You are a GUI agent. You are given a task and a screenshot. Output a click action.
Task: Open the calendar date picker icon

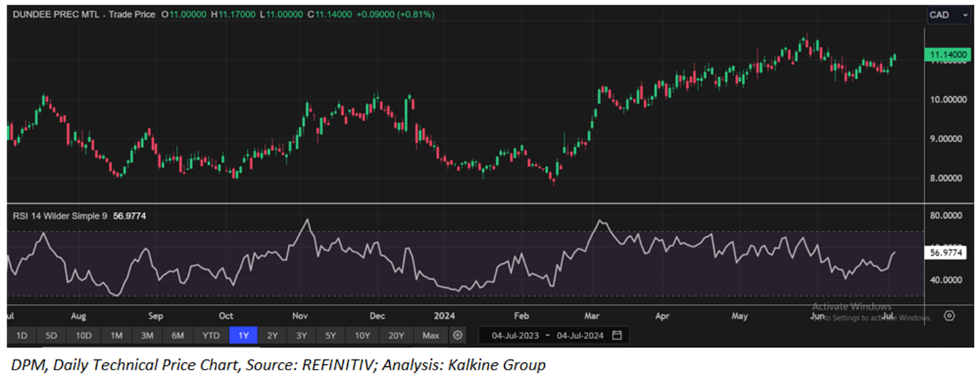[x=617, y=335]
